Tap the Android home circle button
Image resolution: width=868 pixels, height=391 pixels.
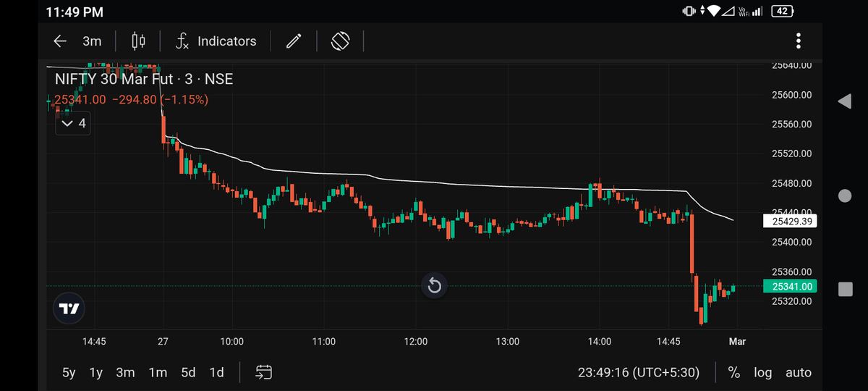coord(844,195)
